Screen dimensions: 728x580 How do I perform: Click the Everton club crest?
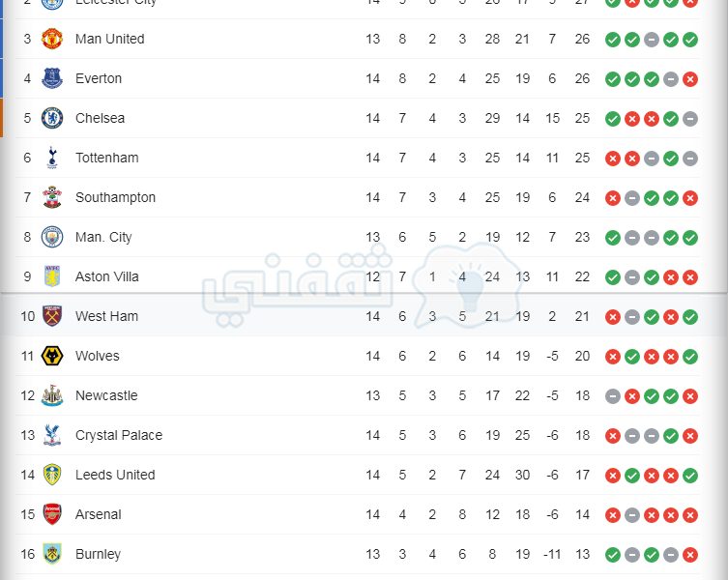click(52, 78)
